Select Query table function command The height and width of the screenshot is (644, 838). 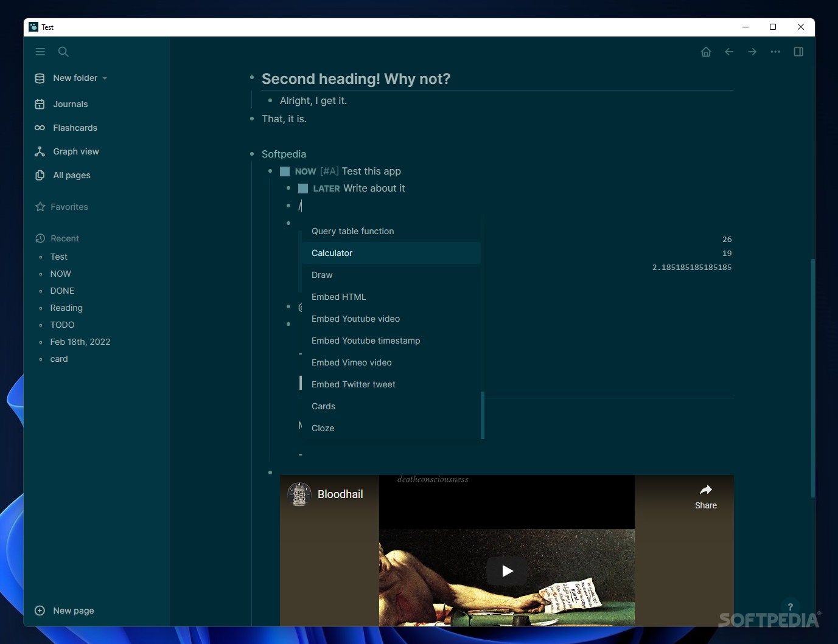[x=391, y=231]
